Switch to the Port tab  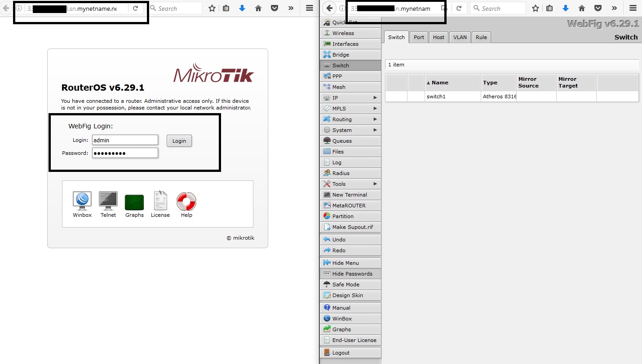click(x=419, y=37)
